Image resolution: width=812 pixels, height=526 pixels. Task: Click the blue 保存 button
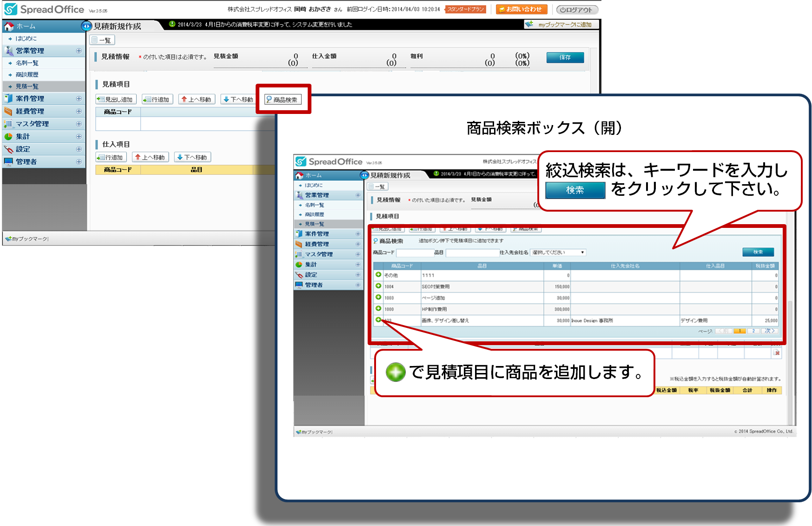pos(565,57)
